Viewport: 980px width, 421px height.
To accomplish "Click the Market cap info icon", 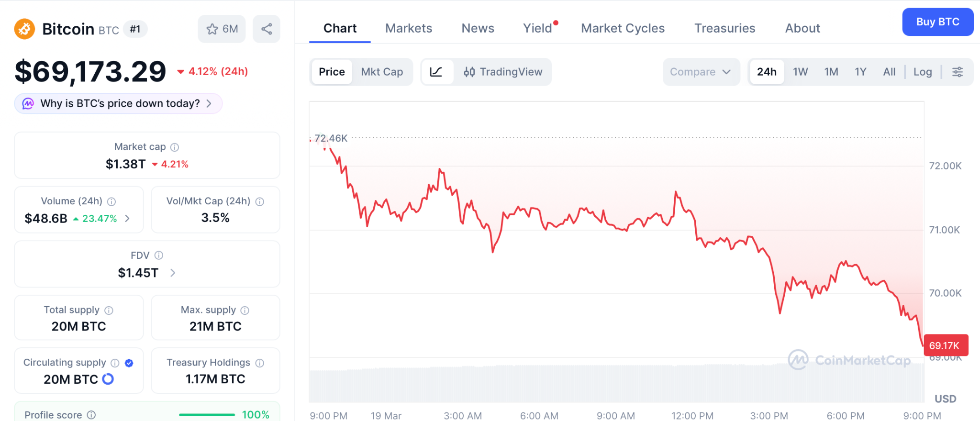I will 174,147.
